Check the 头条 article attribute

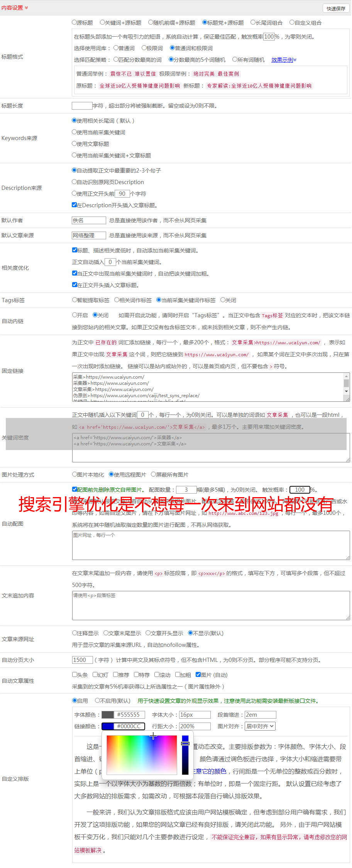click(x=75, y=675)
